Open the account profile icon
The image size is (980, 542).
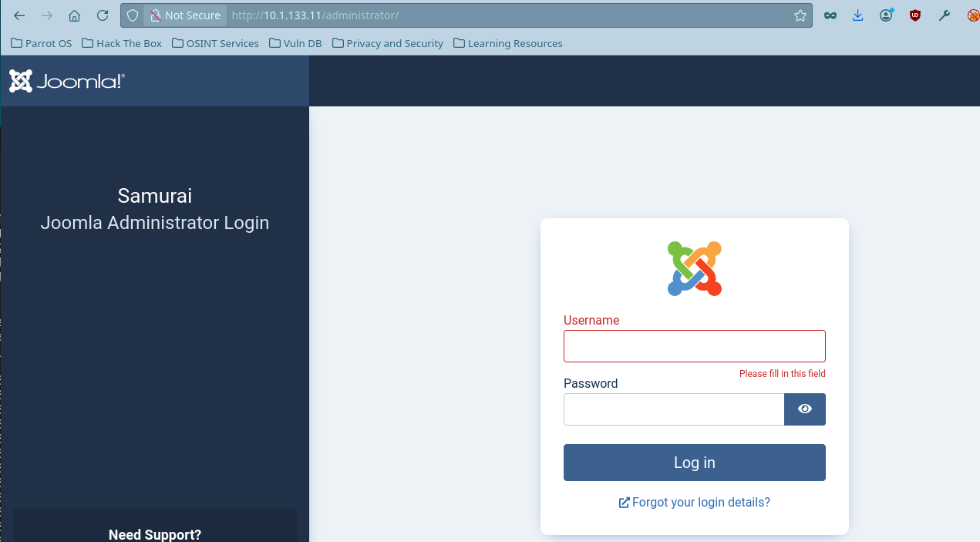coord(887,15)
